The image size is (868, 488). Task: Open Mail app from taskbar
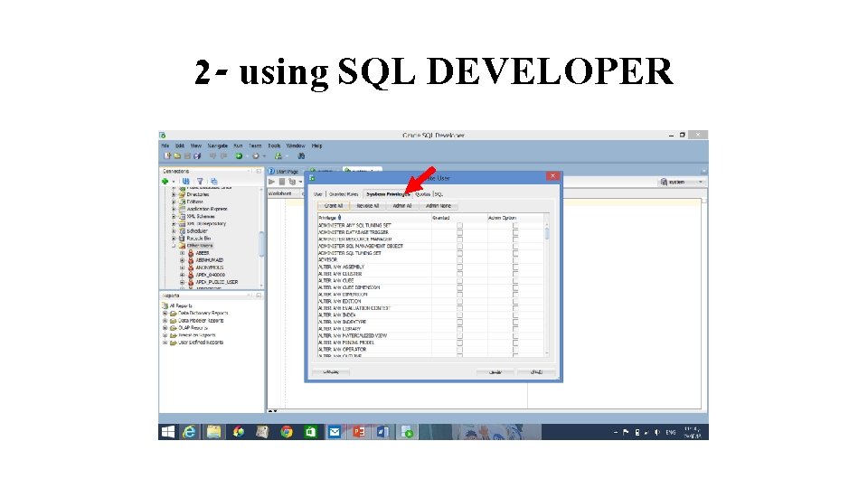[335, 432]
